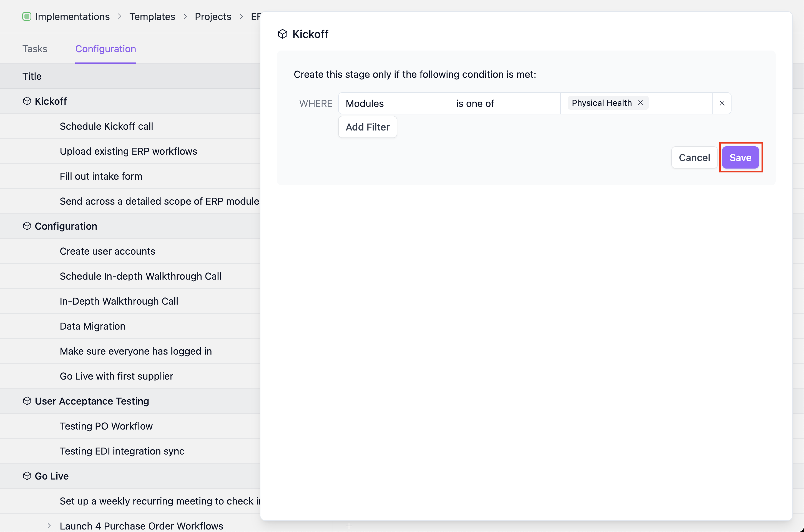The width and height of the screenshot is (804, 532).
Task: Click the Add Filter button
Action: (367, 127)
